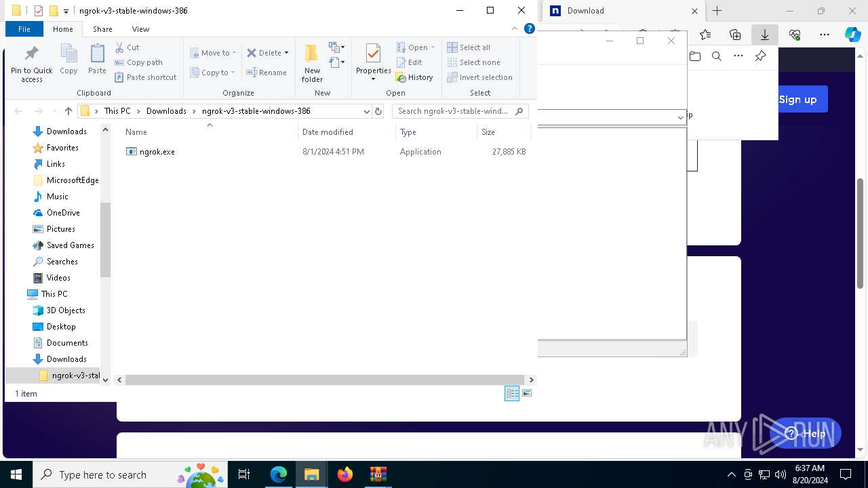This screenshot has width=868, height=488.
Task: Click the Search ngrok folder field
Action: click(x=460, y=111)
